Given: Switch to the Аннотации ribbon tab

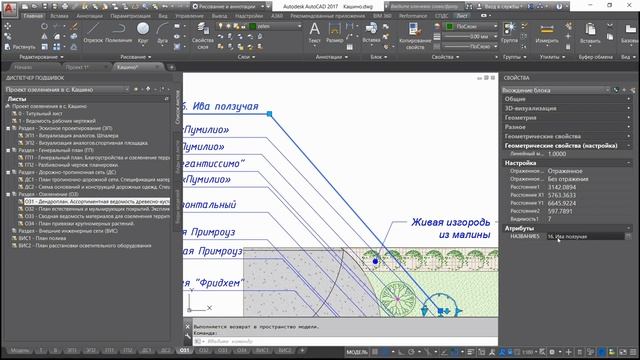Looking at the screenshot, I should pos(89,16).
